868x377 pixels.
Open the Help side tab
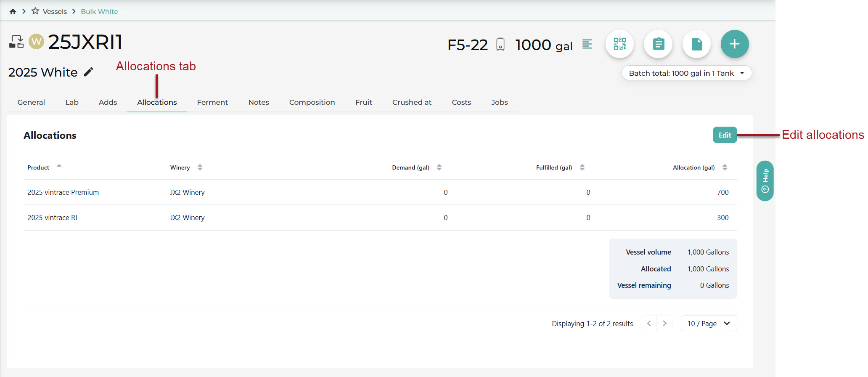click(765, 181)
